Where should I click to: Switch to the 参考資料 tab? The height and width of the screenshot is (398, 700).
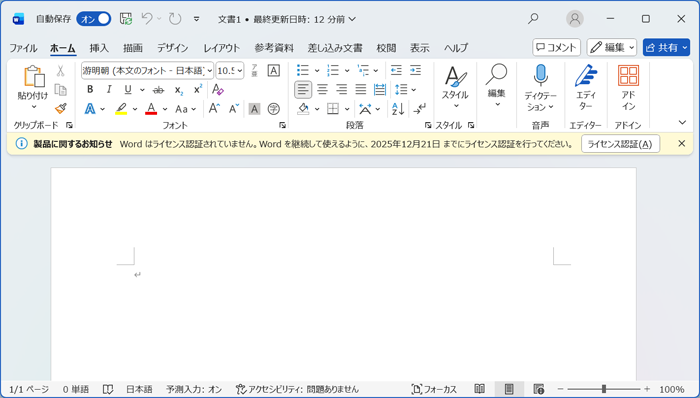pos(274,48)
